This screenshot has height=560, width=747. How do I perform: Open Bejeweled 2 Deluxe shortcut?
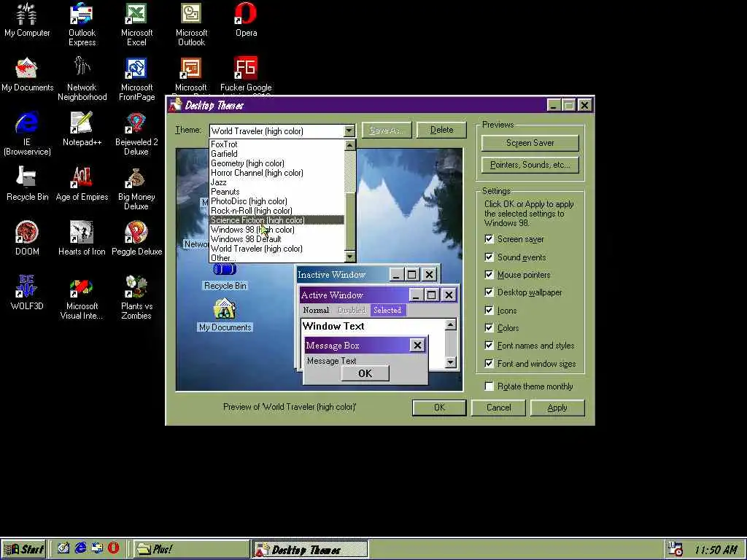[136, 134]
